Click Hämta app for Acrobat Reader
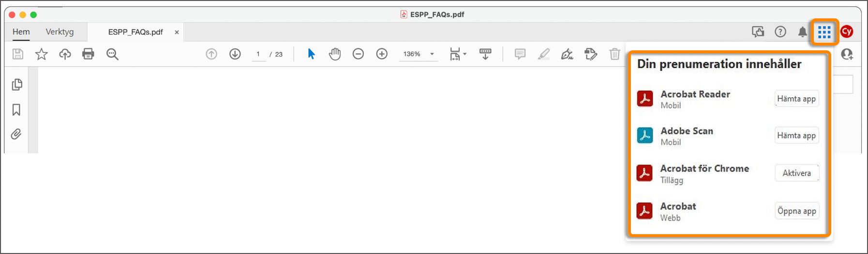 point(796,99)
